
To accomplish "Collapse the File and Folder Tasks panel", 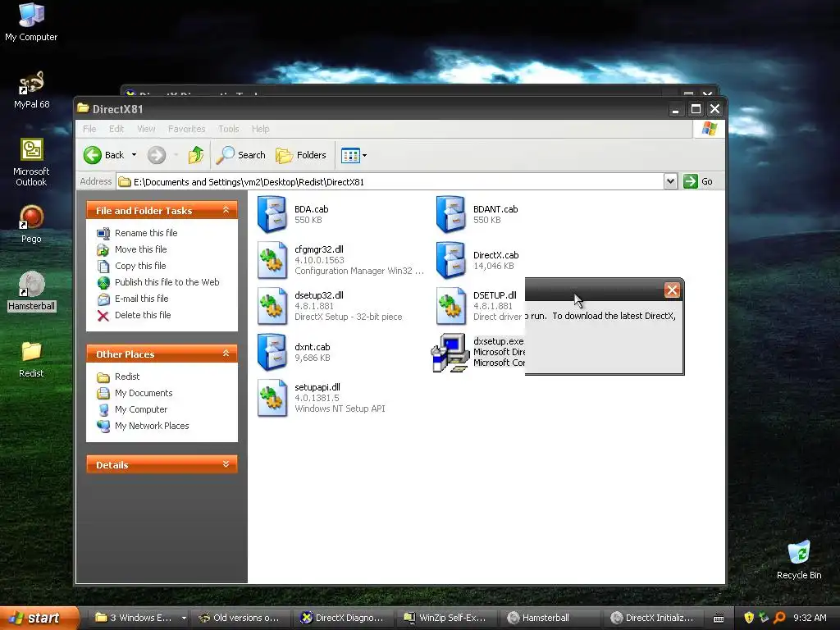I will [x=226, y=210].
